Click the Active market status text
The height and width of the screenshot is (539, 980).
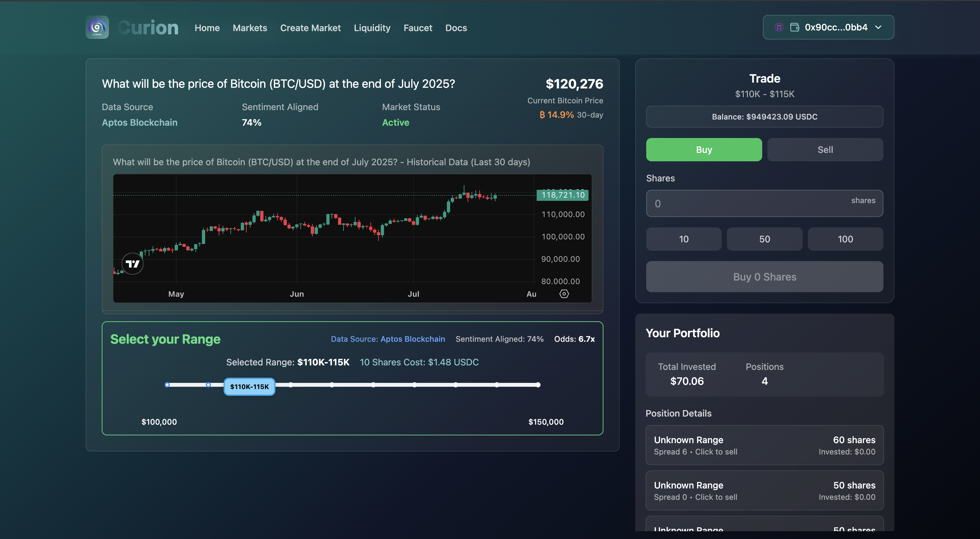coord(395,122)
